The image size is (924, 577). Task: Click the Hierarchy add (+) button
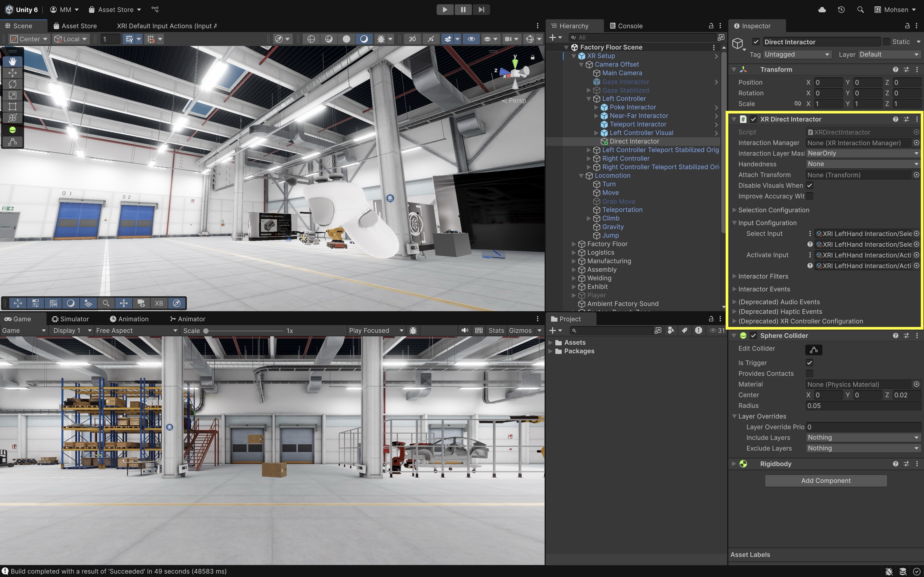tap(552, 37)
